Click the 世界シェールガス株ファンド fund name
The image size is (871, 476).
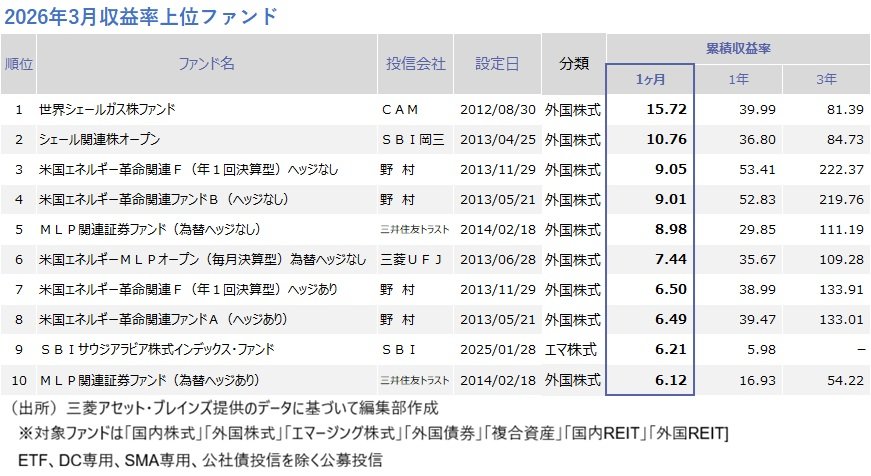(x=108, y=109)
